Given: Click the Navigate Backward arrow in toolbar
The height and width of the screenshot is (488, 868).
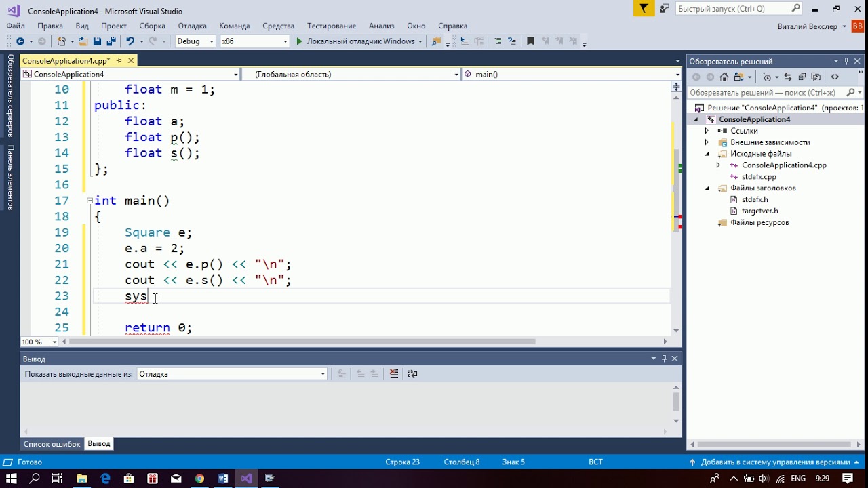Looking at the screenshot, I should [x=20, y=41].
